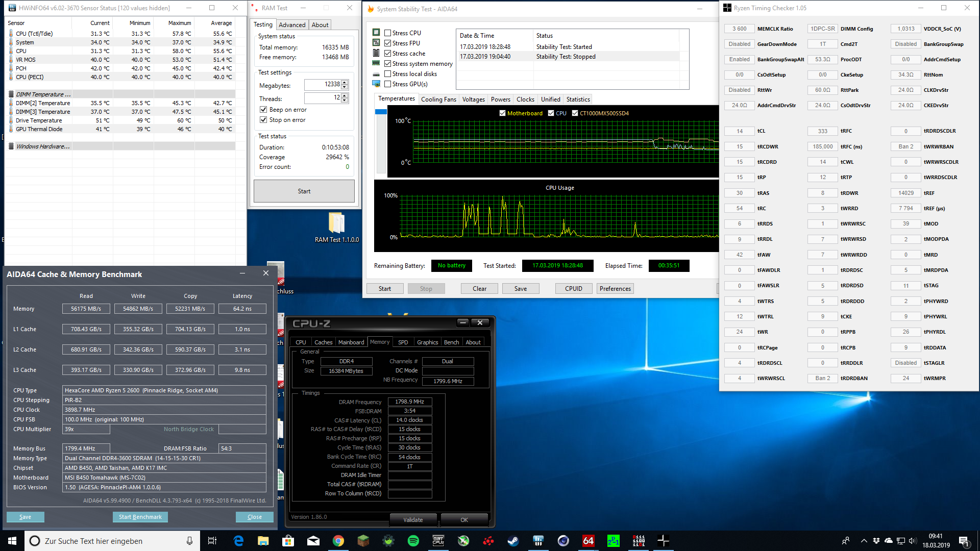The image size is (980, 551).
Task: Open Spotify from the taskbar
Action: 413,541
